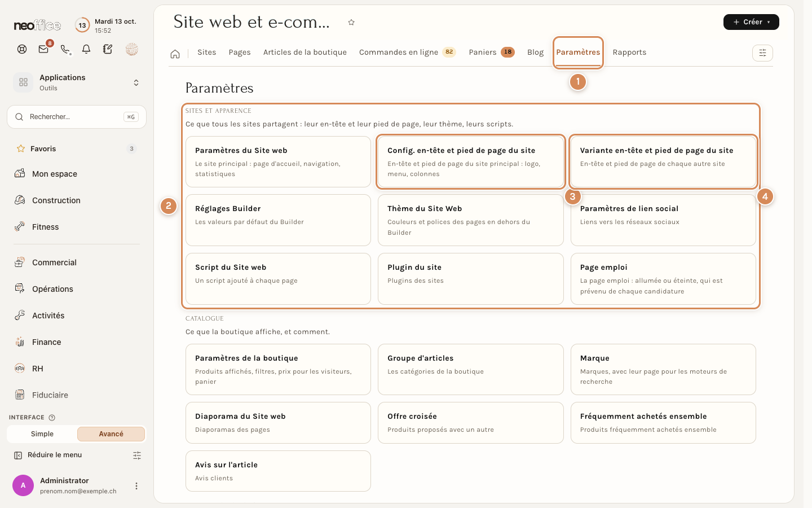Open the Créer dropdown button
The image size is (812, 508).
[751, 22]
